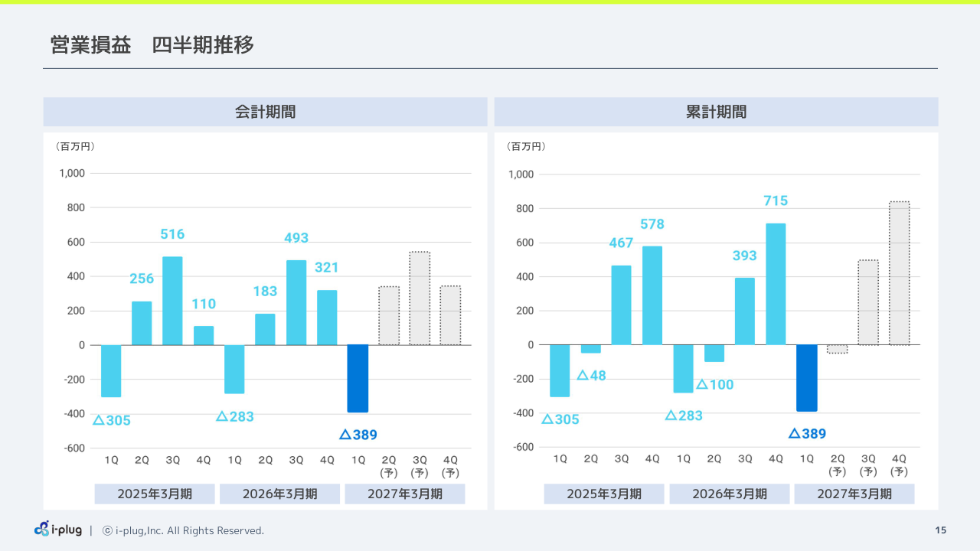Click the 累計期間 panel header
Image resolution: width=980 pixels, height=551 pixels.
pos(716,112)
